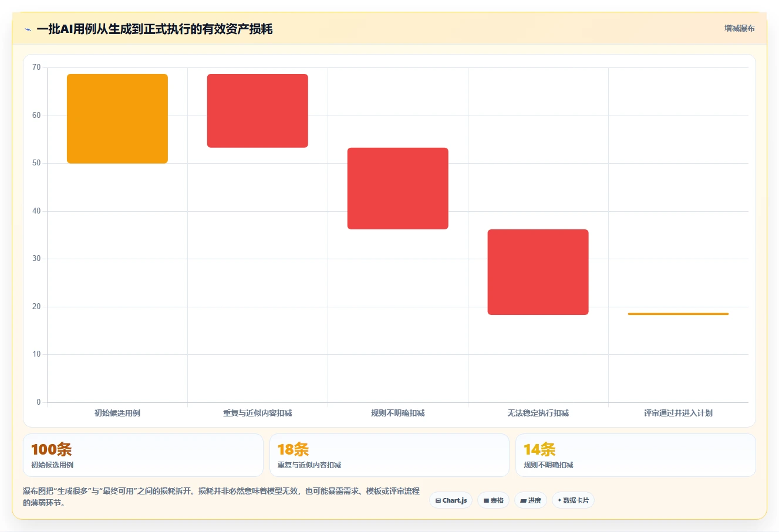
Task: Select the red 规则不明确扣减 bar
Action: pos(398,188)
